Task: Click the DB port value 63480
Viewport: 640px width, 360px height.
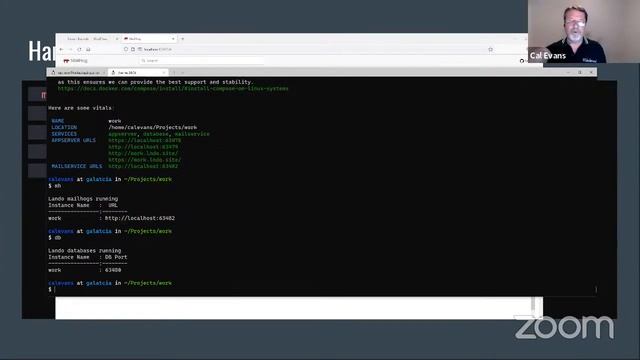Action: (x=113, y=270)
